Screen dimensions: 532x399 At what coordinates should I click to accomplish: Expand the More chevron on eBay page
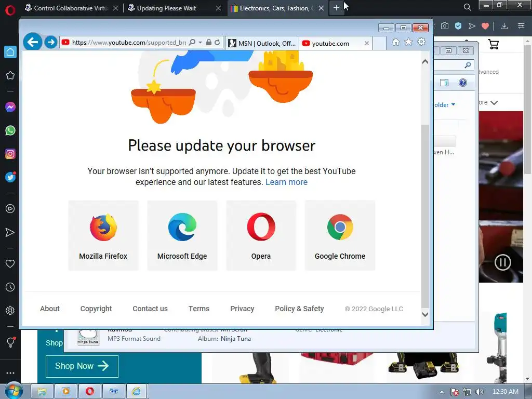[494, 102]
